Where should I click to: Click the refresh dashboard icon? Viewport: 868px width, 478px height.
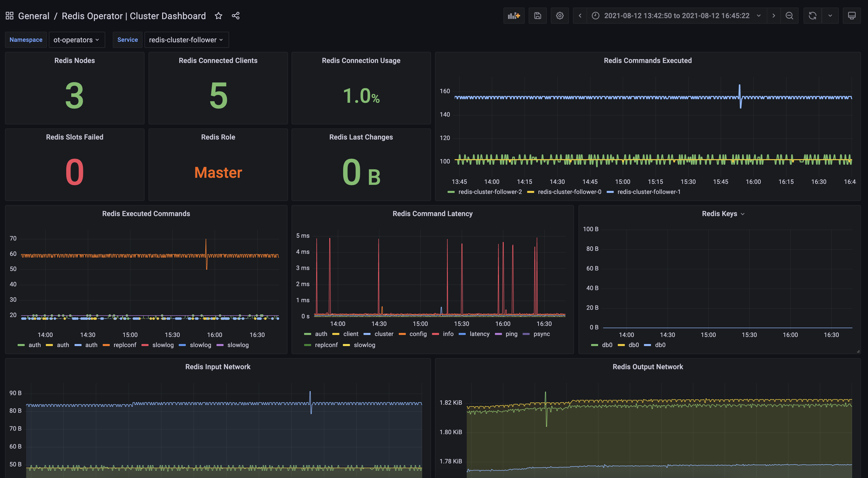coord(812,16)
